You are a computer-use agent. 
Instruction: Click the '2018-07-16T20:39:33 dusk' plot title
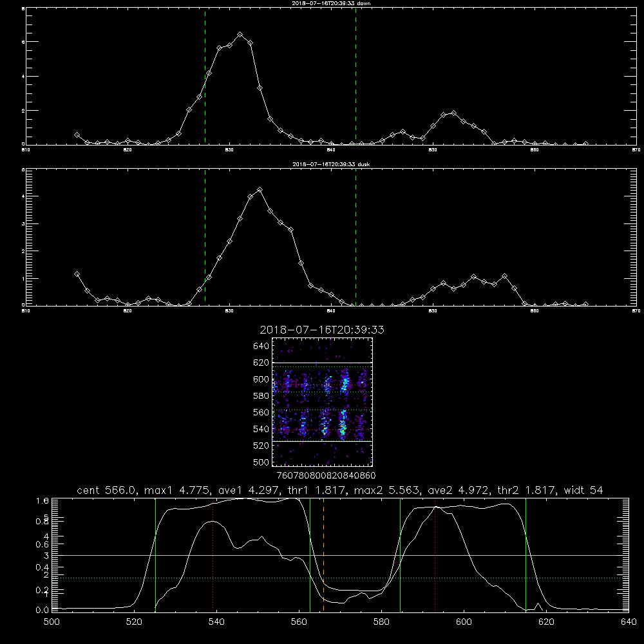coord(331,164)
